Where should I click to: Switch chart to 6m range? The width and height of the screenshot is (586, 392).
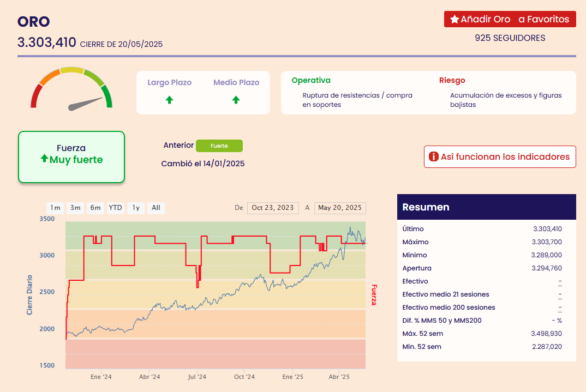point(95,208)
